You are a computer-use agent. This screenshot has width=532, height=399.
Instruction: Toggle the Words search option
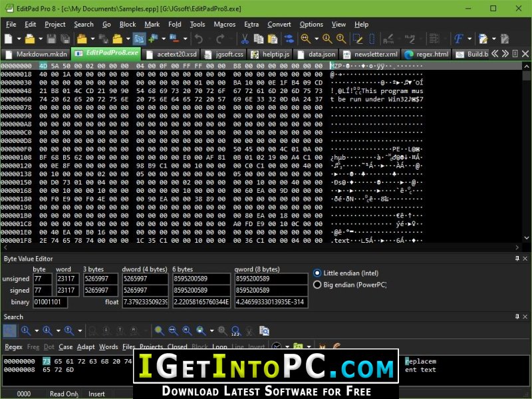108,346
